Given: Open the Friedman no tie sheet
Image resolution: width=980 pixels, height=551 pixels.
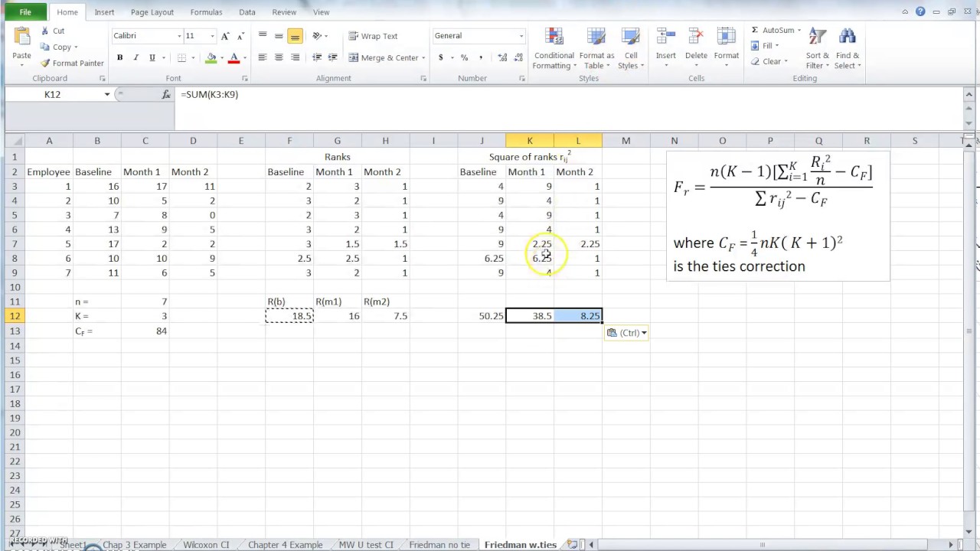Looking at the screenshot, I should point(439,545).
